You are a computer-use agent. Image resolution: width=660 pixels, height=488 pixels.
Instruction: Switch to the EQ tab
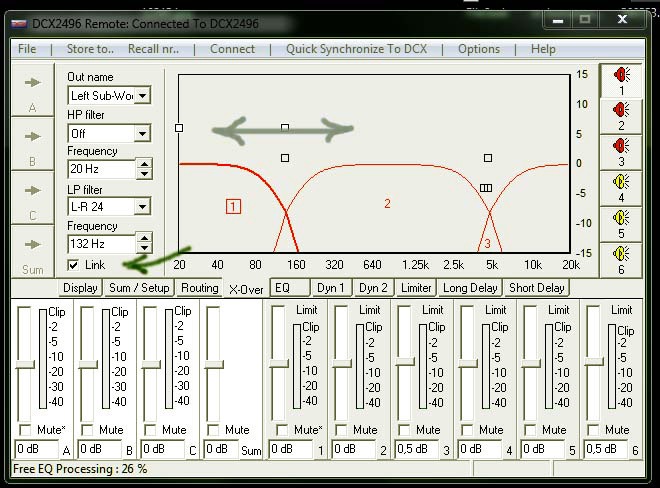290,288
